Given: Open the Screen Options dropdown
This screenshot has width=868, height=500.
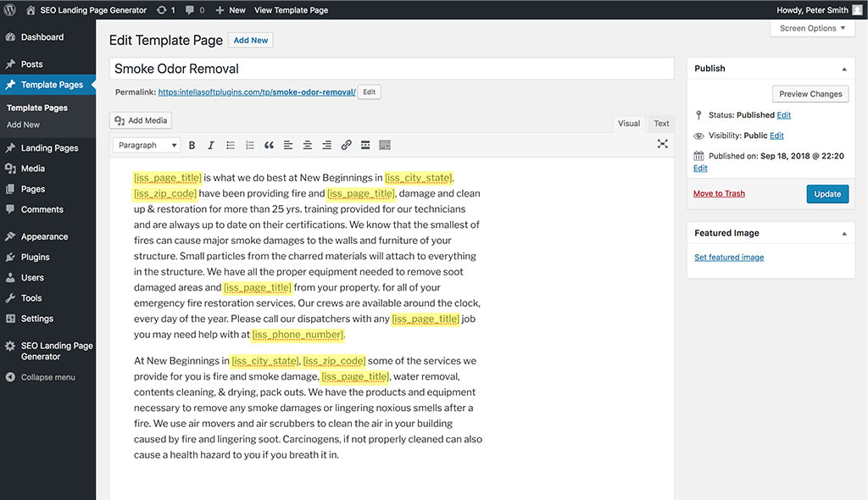Looking at the screenshot, I should [811, 28].
